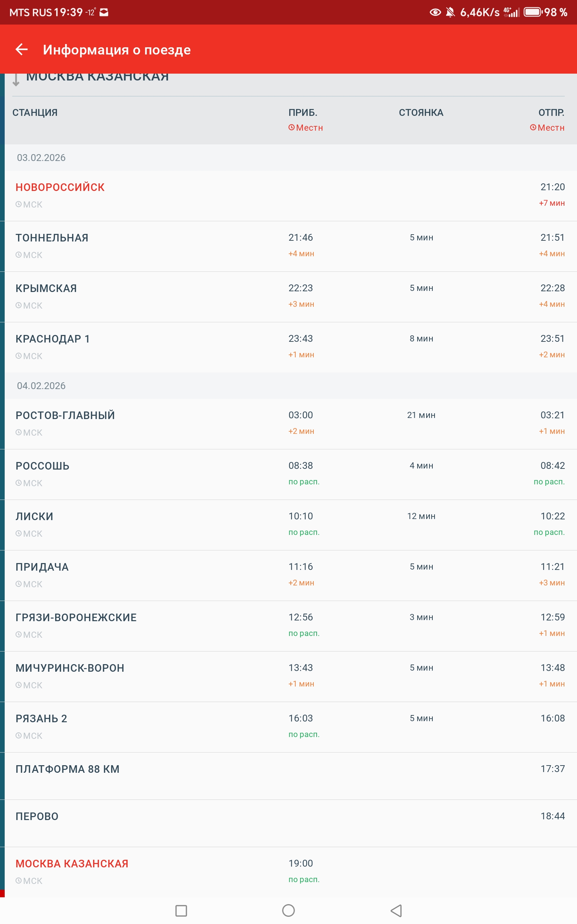Tap the eye comfort status icon
The image size is (577, 924).
[435, 12]
